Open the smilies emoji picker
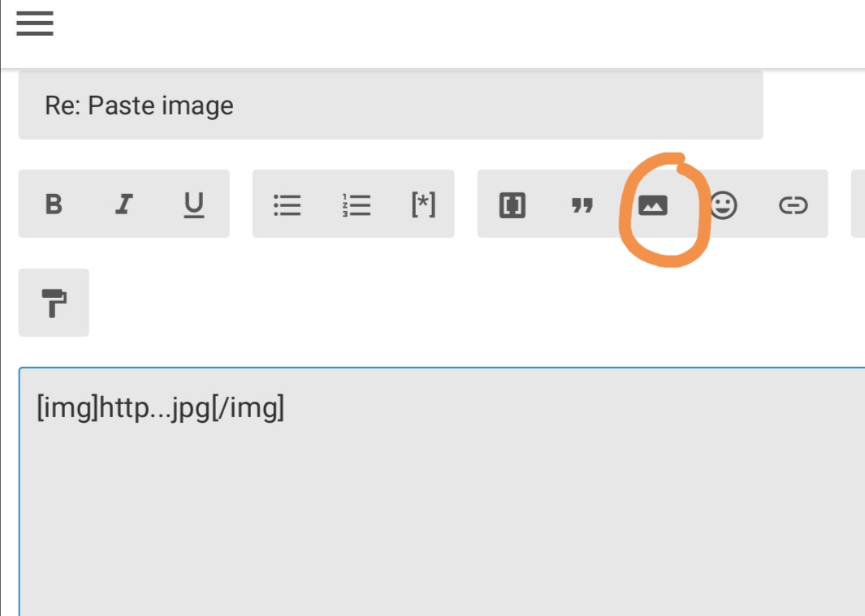865x616 pixels. tap(723, 205)
